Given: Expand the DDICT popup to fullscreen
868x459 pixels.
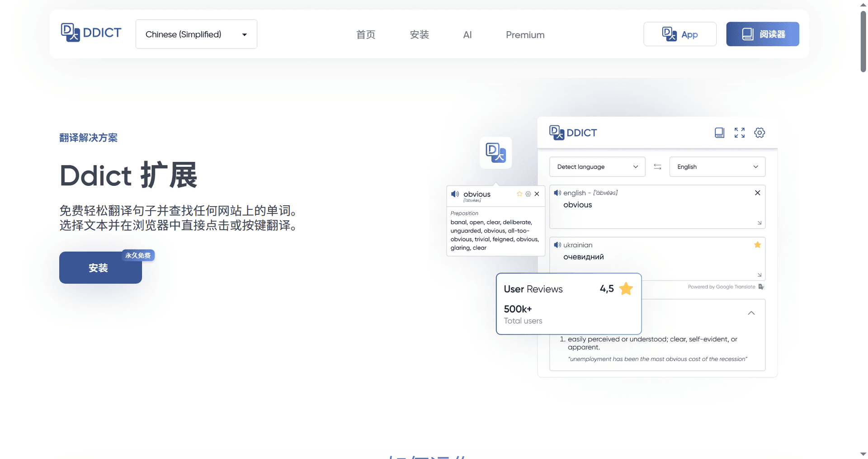Looking at the screenshot, I should point(739,132).
